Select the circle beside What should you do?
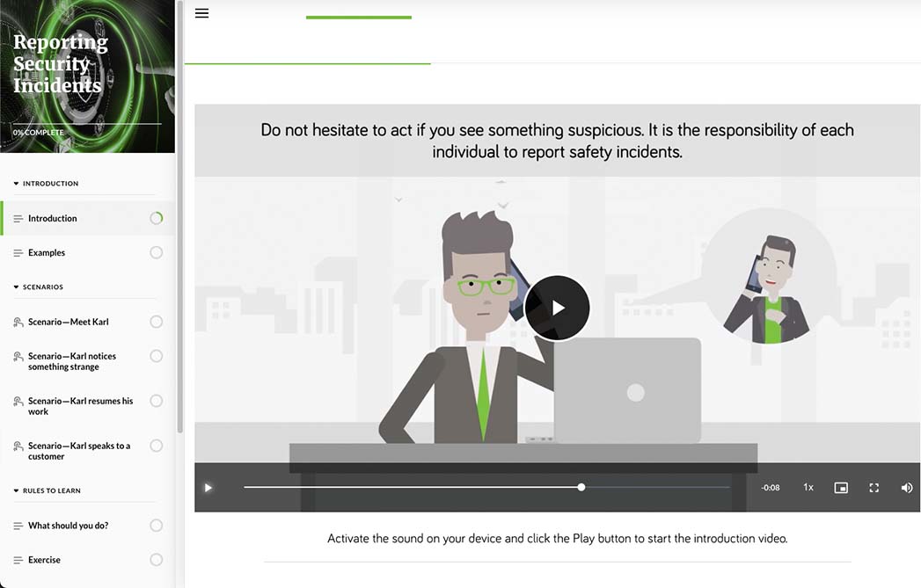This screenshot has height=588, width=921. (156, 525)
